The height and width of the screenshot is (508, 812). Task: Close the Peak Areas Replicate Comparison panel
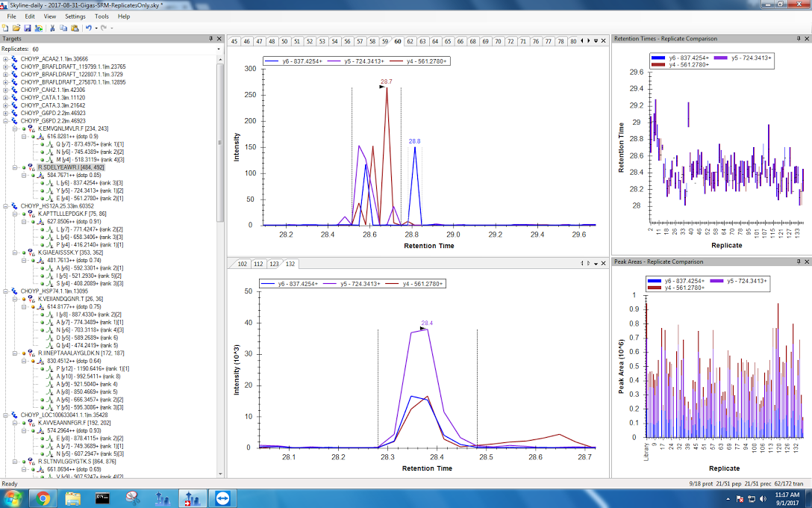(807, 261)
